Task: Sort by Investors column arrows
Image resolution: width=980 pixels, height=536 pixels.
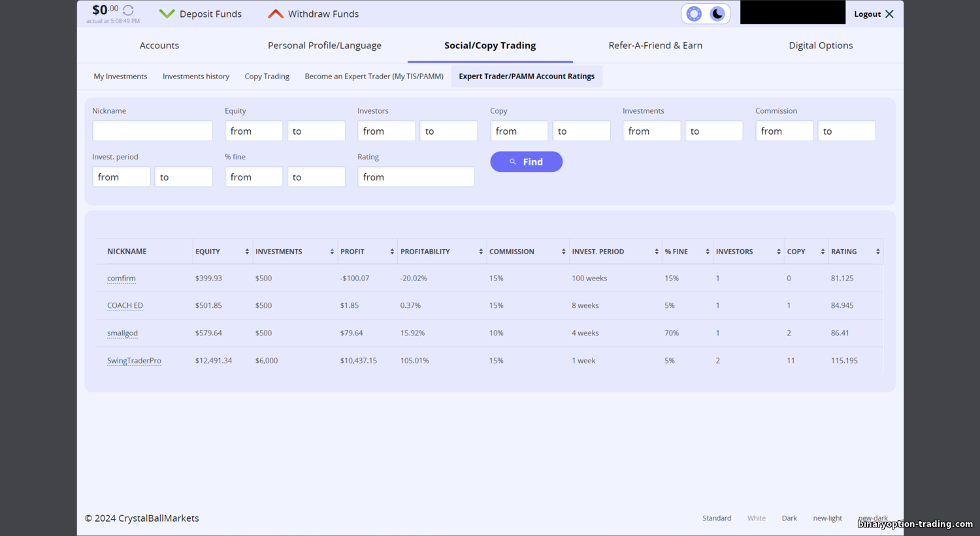Action: pos(779,252)
